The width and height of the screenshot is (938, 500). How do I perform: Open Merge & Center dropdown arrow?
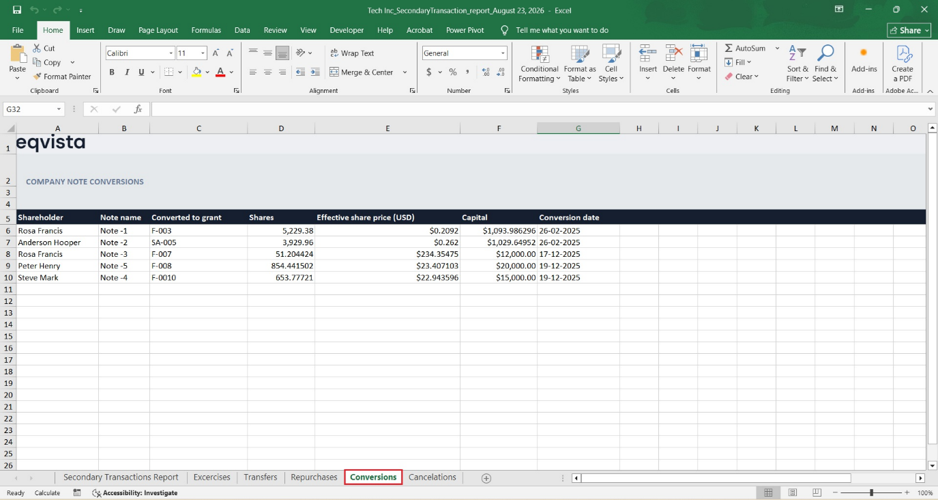click(x=405, y=72)
